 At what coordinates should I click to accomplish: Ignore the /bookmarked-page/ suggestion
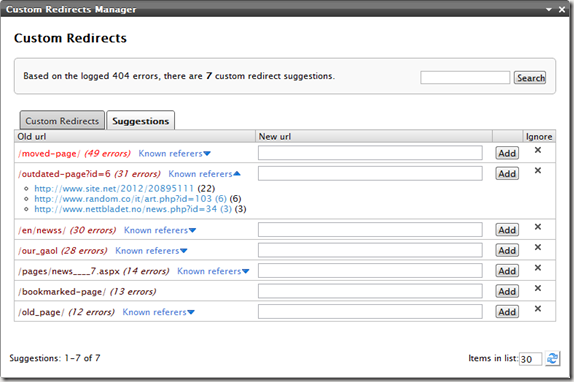[x=537, y=288]
